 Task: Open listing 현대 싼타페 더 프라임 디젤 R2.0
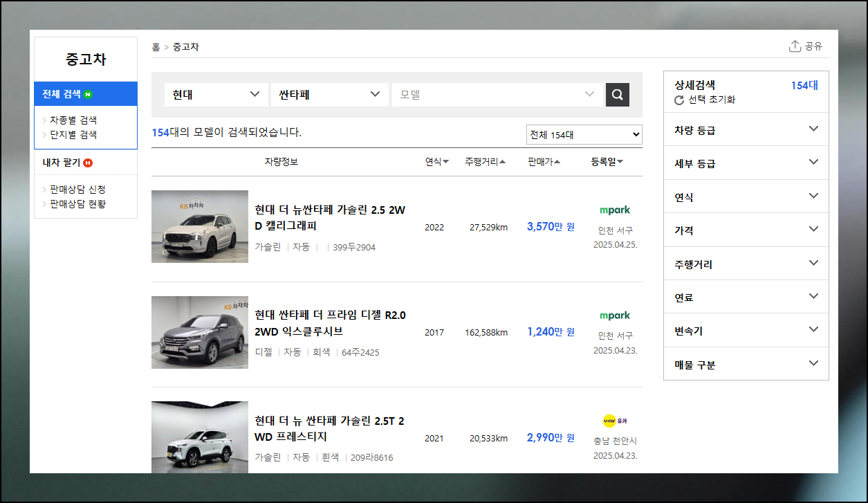click(x=330, y=323)
